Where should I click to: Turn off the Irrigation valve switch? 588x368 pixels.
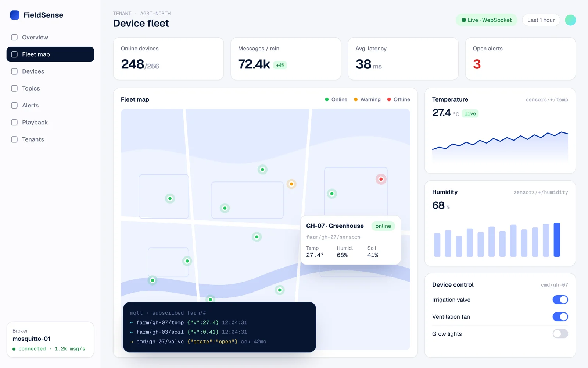(560, 300)
